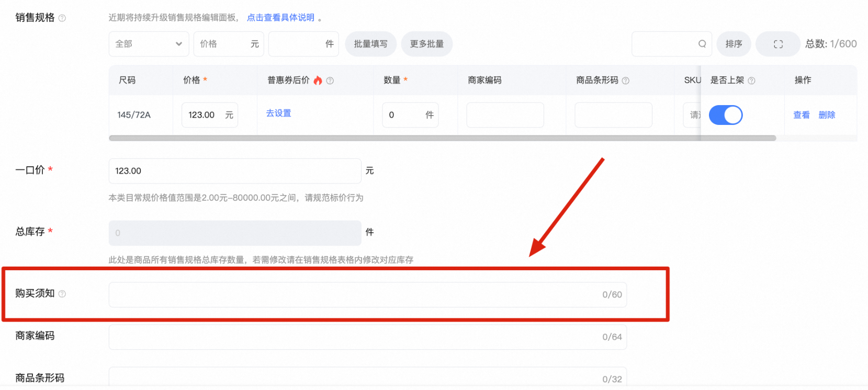Click 更多批量 button
Viewport: 868px width, 390px height.
(x=427, y=44)
